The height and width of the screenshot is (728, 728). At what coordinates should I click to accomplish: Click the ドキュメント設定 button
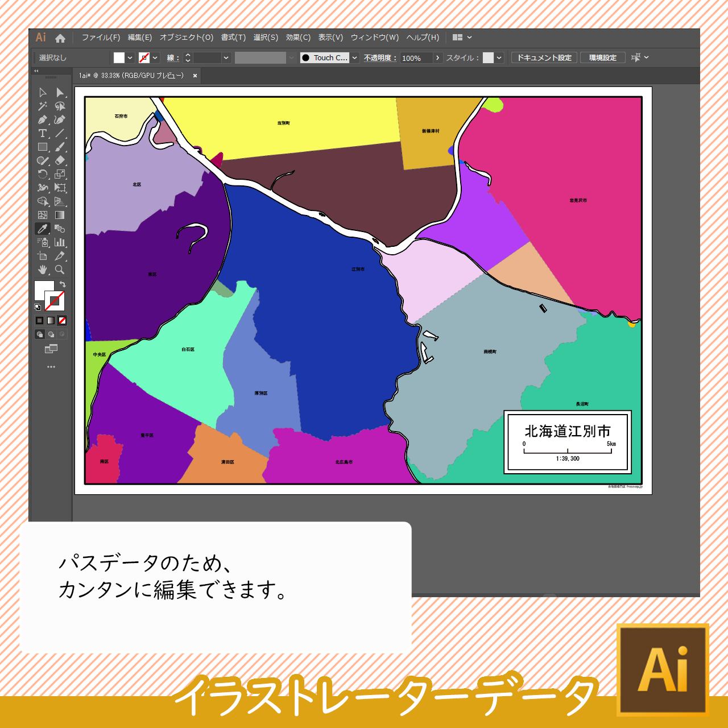544,58
